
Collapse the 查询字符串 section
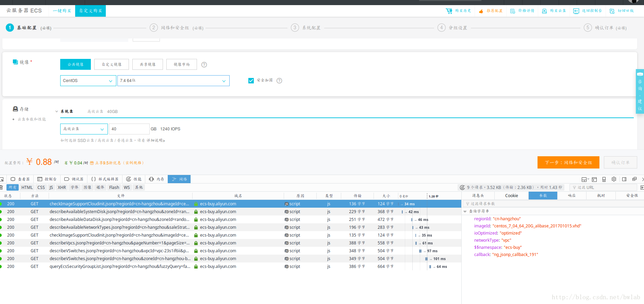465,211
